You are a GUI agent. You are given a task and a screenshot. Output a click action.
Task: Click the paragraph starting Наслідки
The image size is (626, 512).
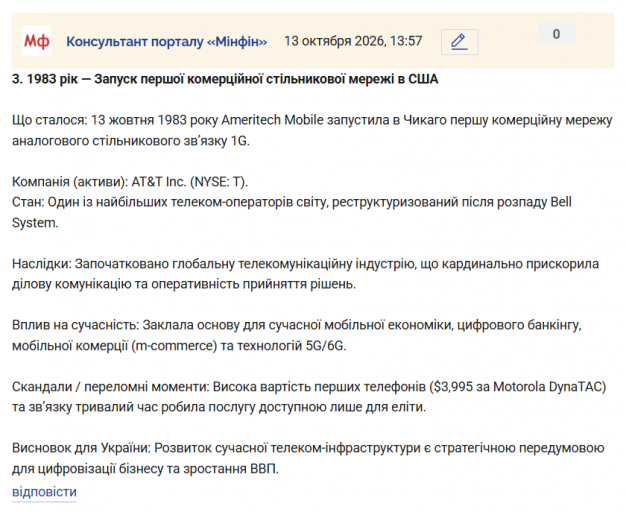coord(305,274)
